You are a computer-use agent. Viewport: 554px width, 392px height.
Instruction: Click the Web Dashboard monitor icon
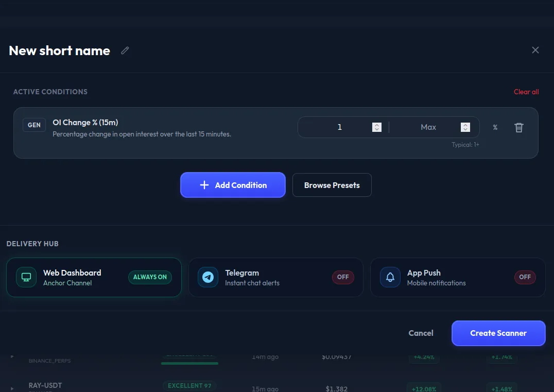[26, 277]
